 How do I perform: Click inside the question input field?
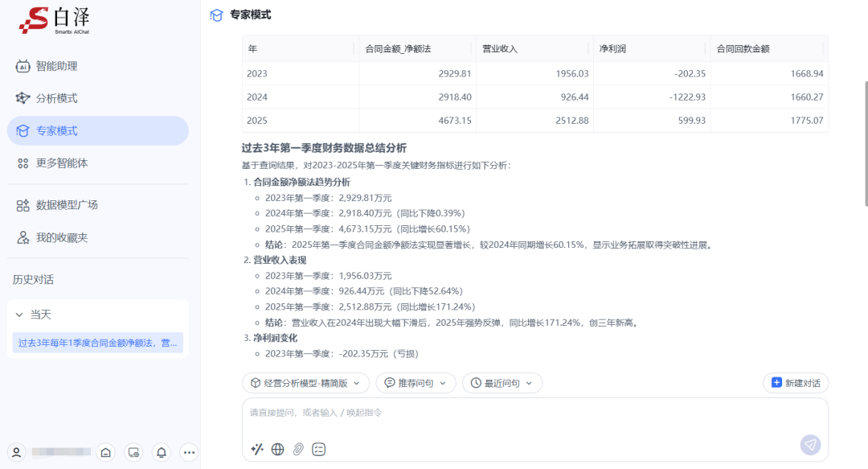tap(530, 413)
